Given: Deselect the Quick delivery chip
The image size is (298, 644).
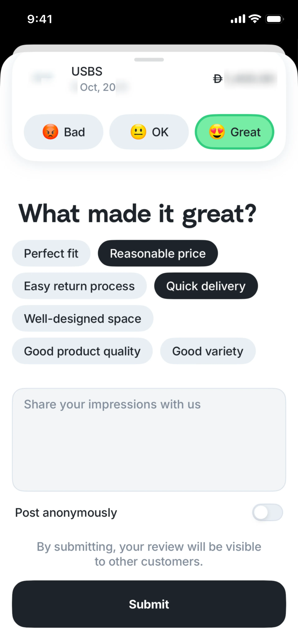Looking at the screenshot, I should coord(206,286).
